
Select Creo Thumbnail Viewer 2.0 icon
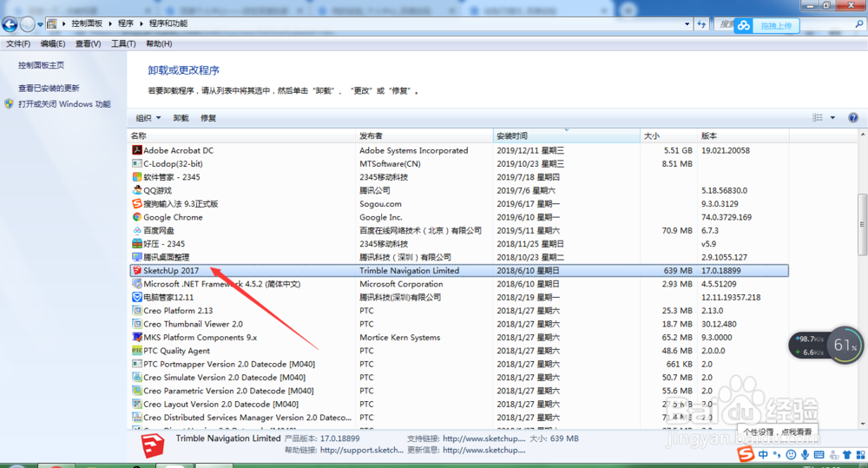(137, 324)
